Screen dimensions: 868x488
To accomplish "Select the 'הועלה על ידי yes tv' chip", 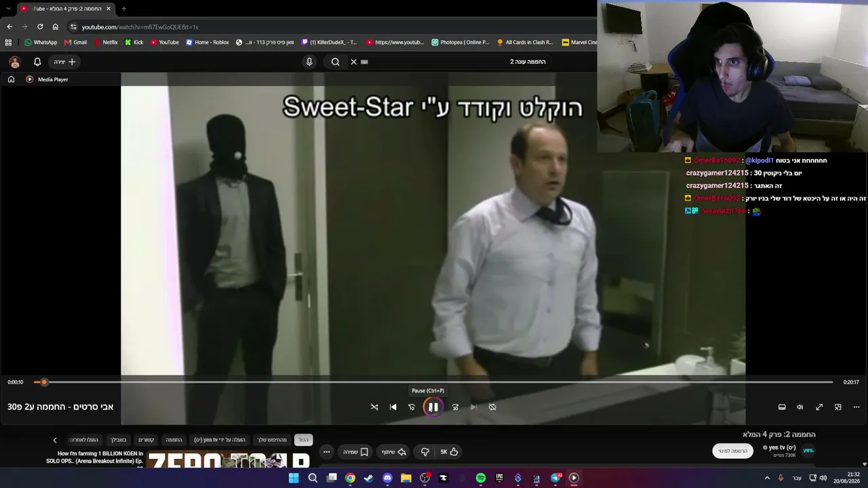I will tap(220, 440).
